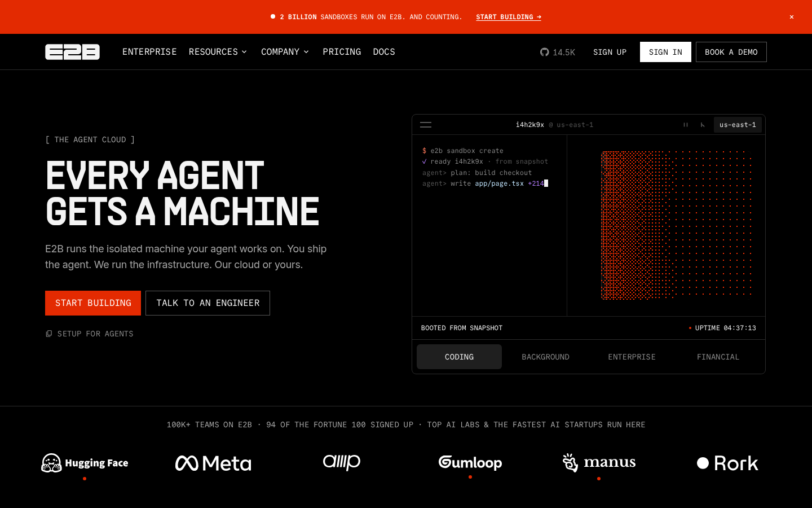812x508 pixels.
Task: Go to the Pricing page
Action: coord(342,52)
